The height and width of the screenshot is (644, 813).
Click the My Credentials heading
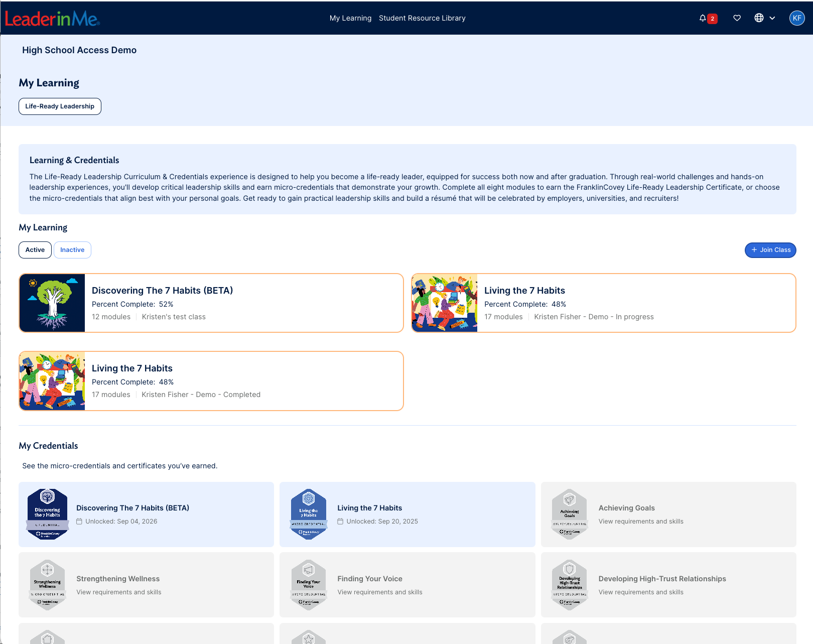point(48,446)
